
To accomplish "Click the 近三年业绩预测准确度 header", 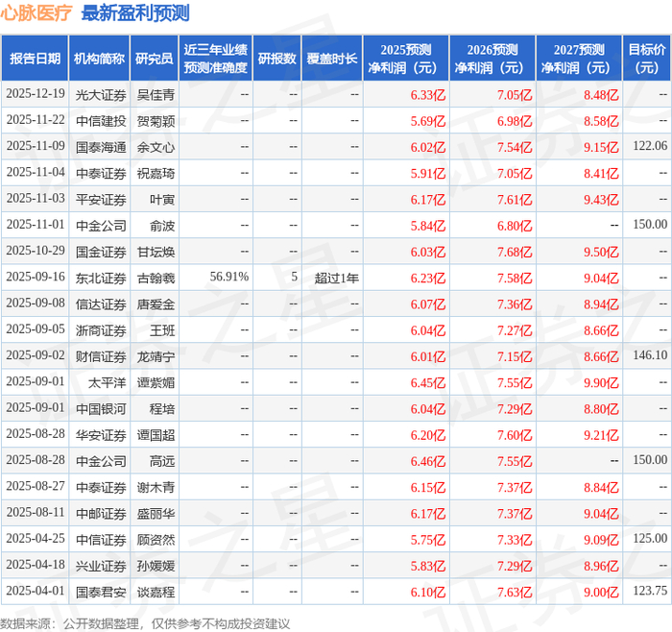I will click(x=216, y=59).
